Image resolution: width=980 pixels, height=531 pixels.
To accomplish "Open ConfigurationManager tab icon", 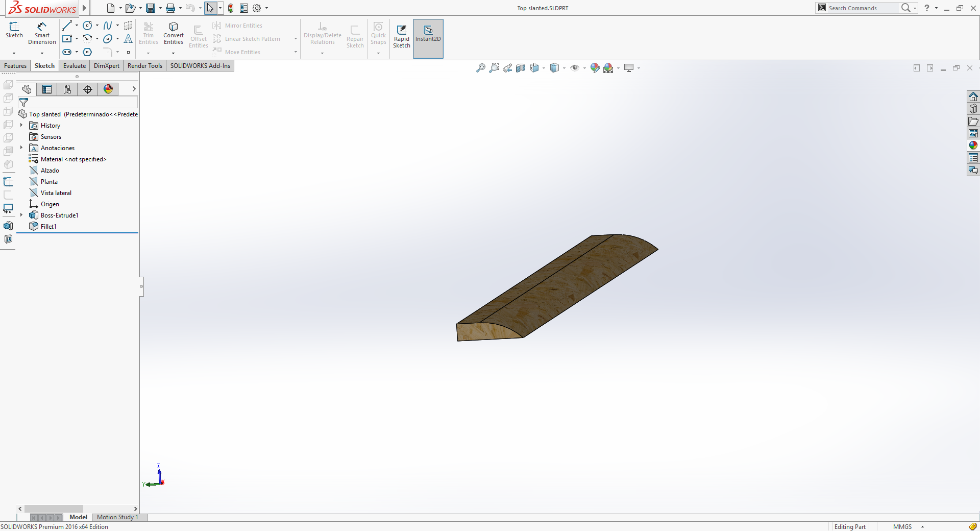I will click(x=67, y=89).
